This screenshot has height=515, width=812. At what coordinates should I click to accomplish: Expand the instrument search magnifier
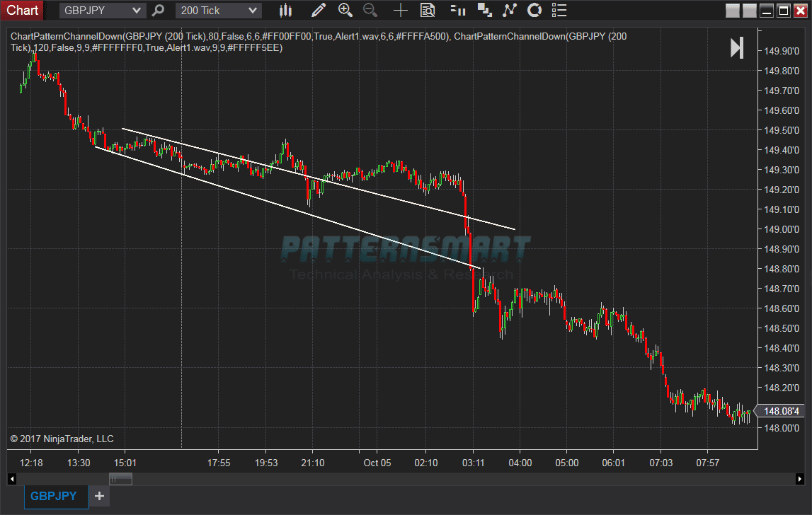158,10
